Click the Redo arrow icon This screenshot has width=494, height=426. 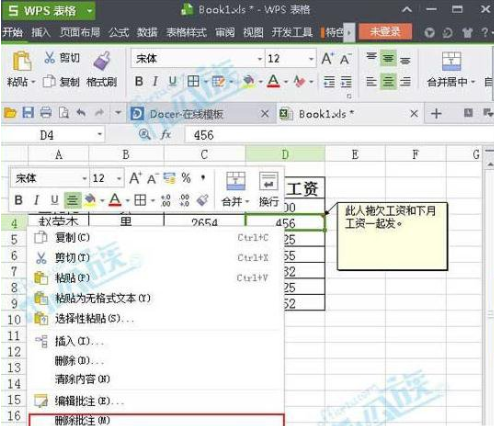99,112
